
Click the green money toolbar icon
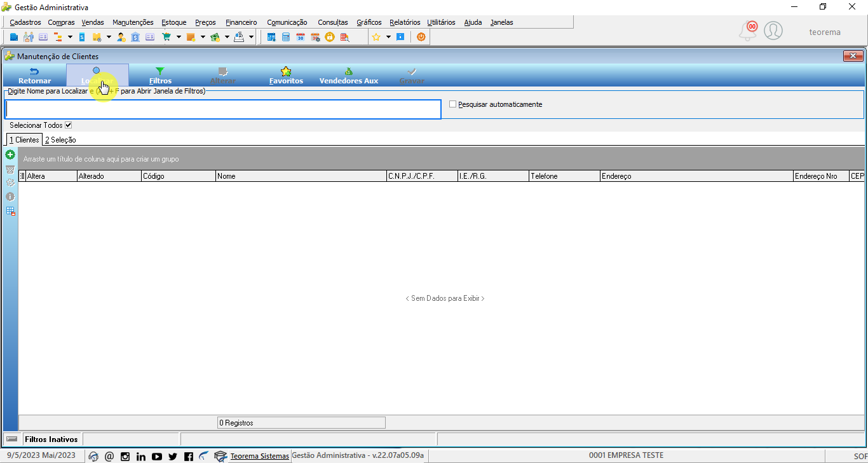(x=215, y=37)
